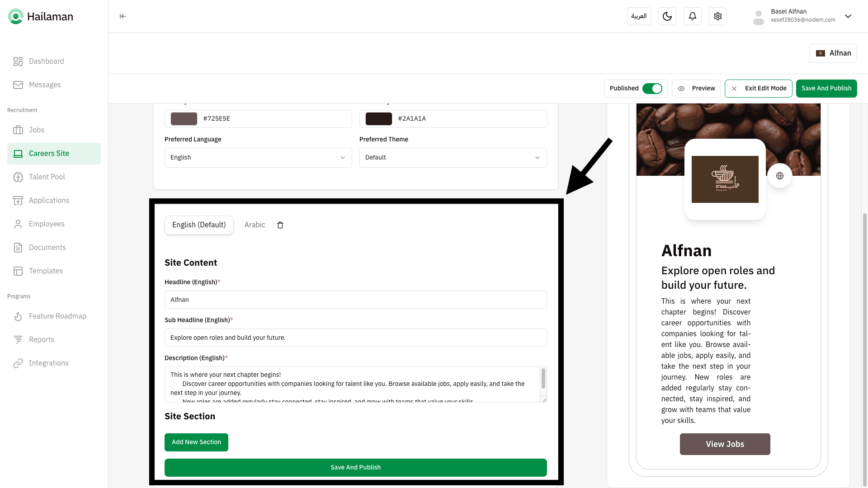Click the Add New Section button
Image resolution: width=868 pixels, height=488 pixels.
tap(196, 442)
